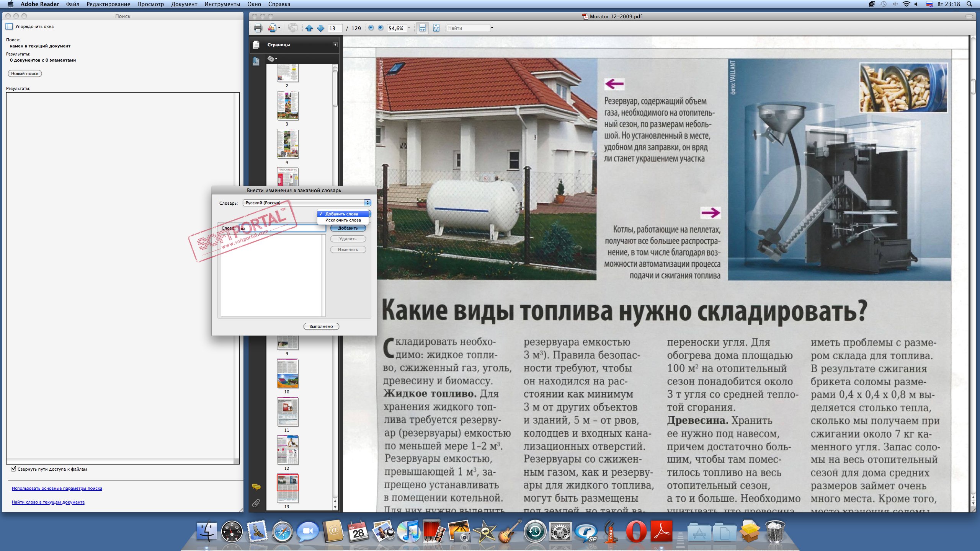Select 'Исключить слова' menu option
The height and width of the screenshot is (551, 980).
pyautogui.click(x=343, y=220)
